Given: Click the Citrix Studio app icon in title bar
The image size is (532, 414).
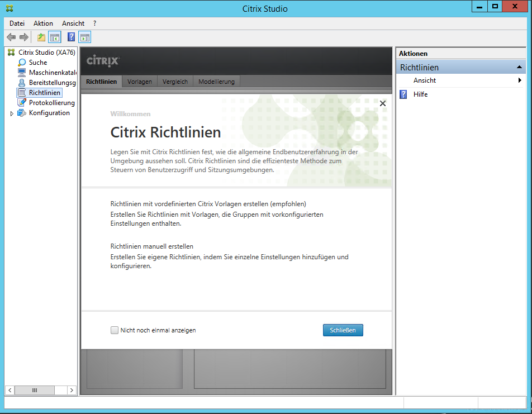Looking at the screenshot, I should point(9,8).
